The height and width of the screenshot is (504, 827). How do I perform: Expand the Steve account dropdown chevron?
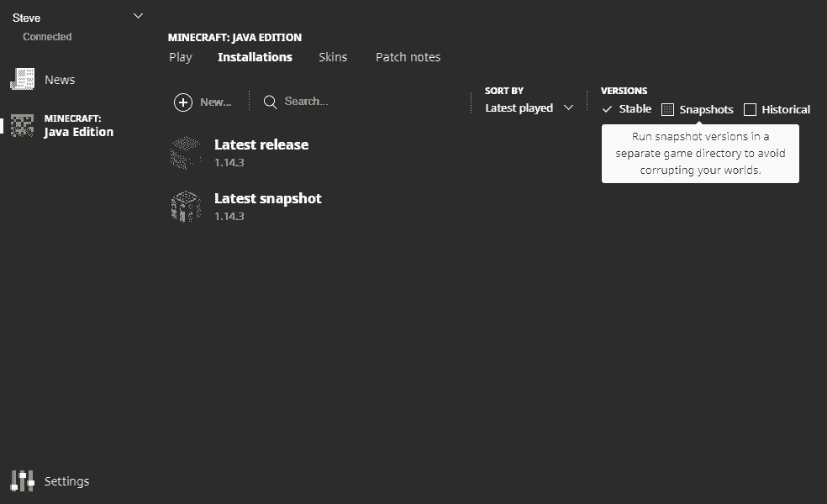(x=139, y=16)
